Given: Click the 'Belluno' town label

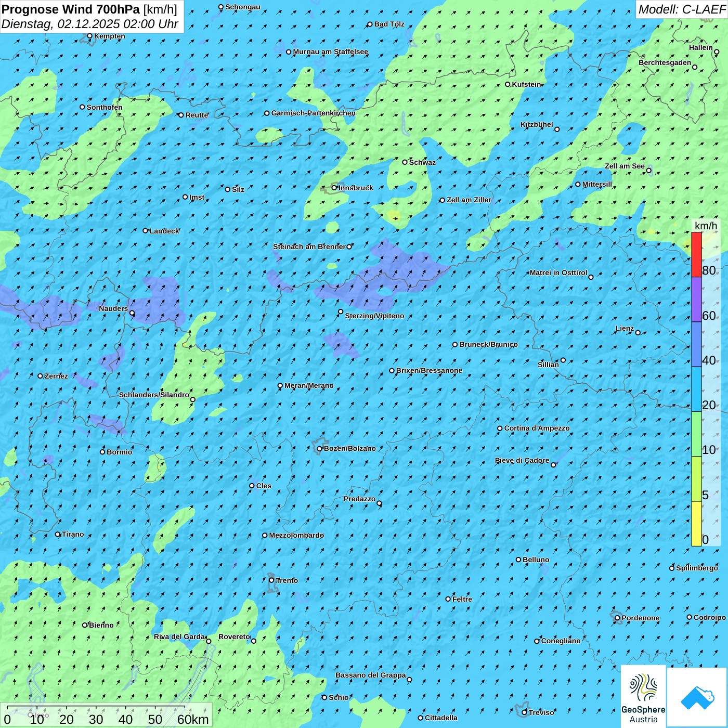Looking at the screenshot, I should 536,560.
